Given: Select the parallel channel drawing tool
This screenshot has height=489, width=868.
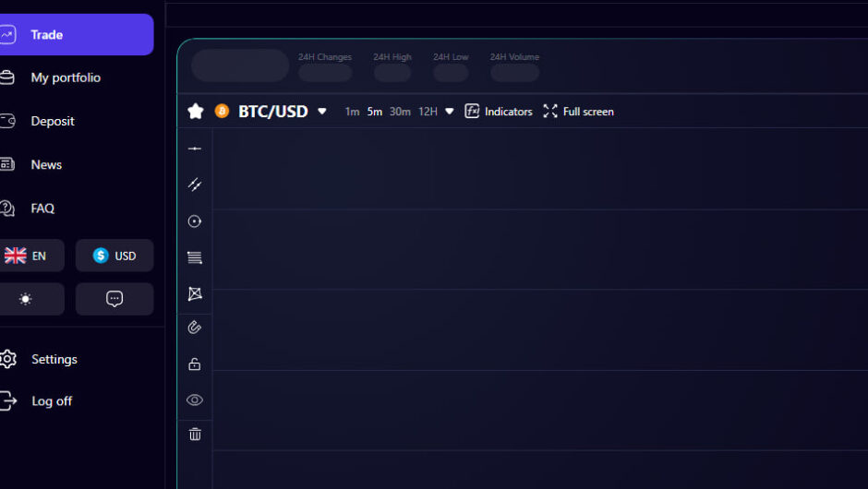Looking at the screenshot, I should coord(195,185).
